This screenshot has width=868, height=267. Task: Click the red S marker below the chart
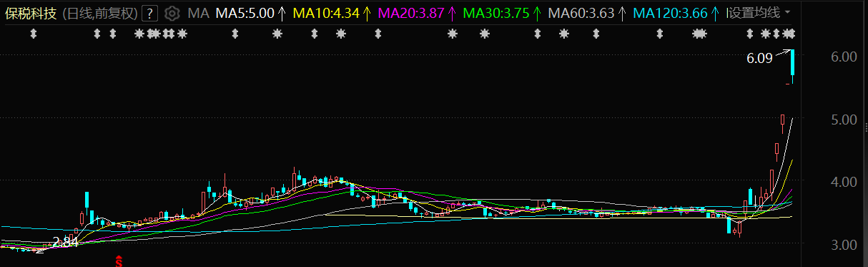click(119, 261)
